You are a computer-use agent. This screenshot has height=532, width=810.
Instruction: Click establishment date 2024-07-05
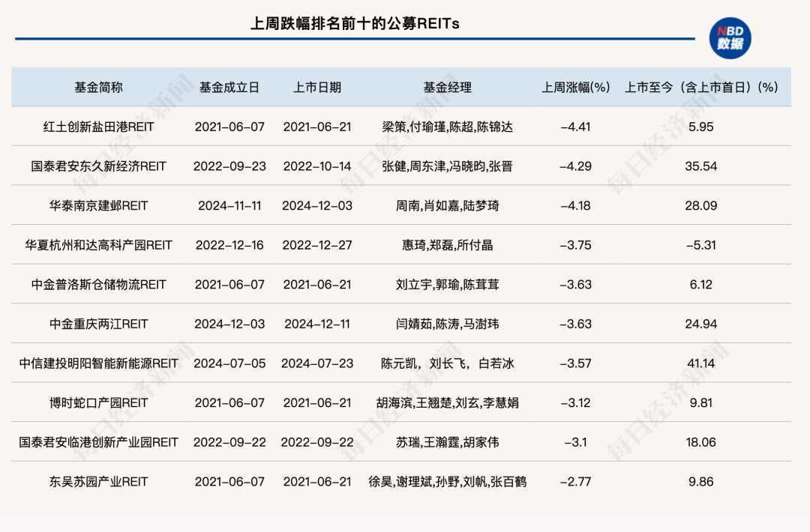tap(229, 363)
